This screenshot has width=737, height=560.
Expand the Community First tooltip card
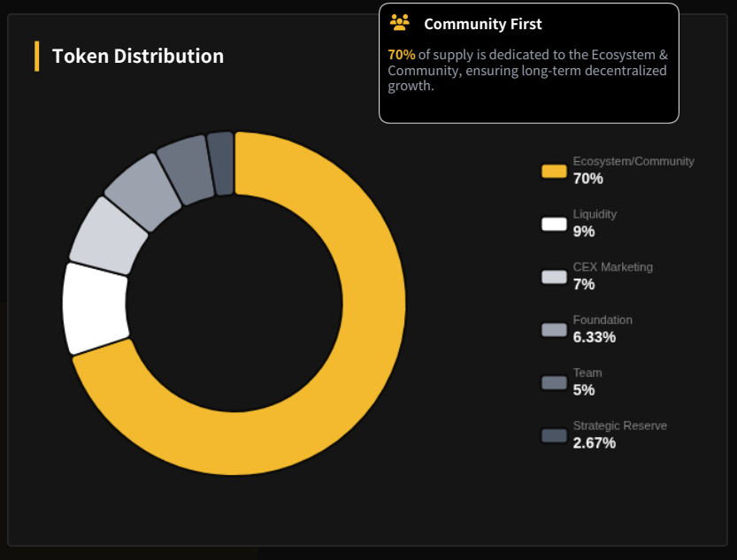pyautogui.click(x=528, y=62)
